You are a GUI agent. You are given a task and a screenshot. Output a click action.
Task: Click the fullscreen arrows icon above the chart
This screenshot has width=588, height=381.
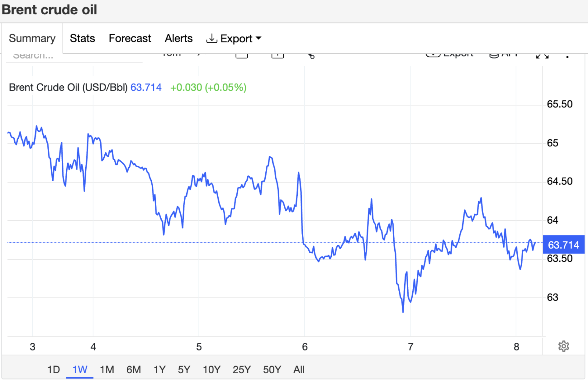point(542,56)
